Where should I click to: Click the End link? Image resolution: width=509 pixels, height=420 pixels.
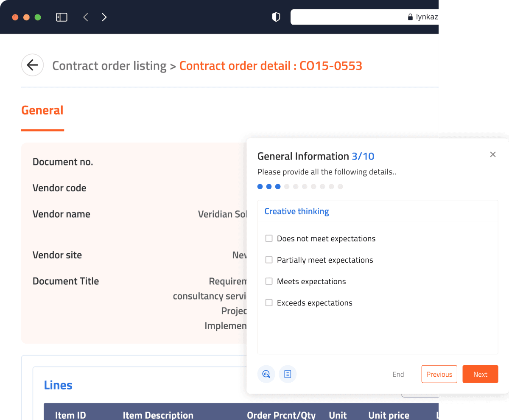coord(398,374)
